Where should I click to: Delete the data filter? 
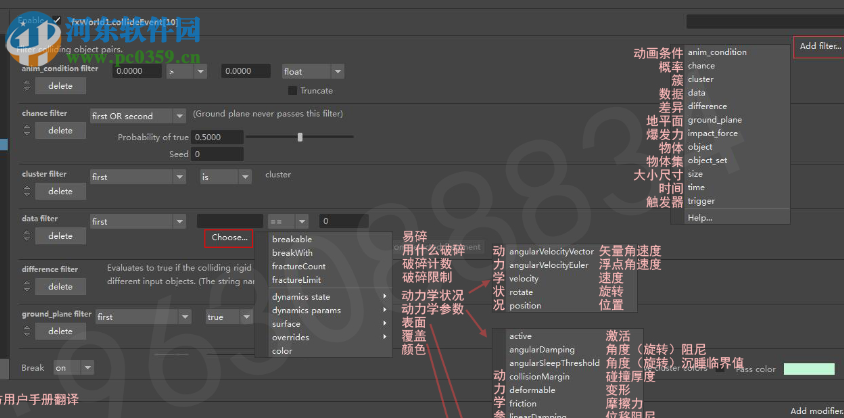(x=60, y=236)
